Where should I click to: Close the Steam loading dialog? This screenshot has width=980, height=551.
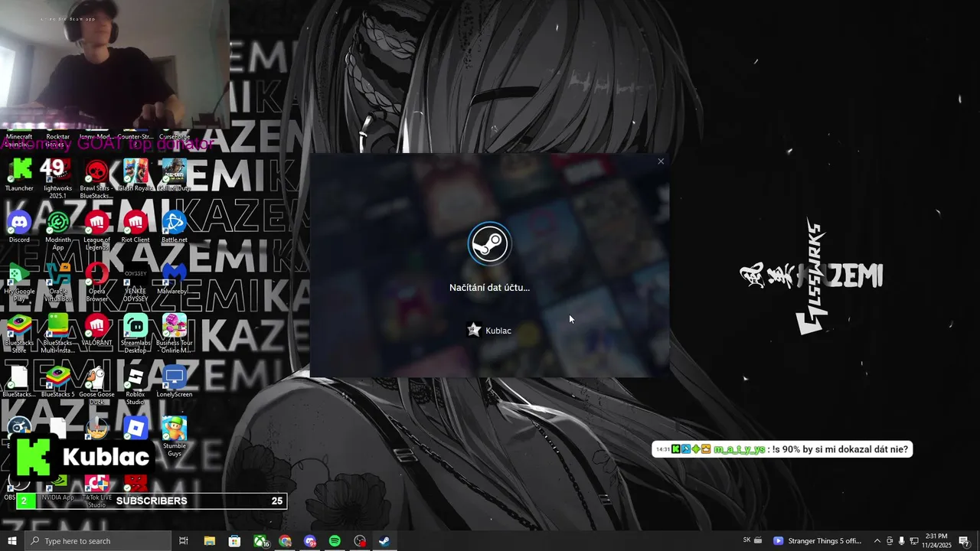(x=661, y=161)
